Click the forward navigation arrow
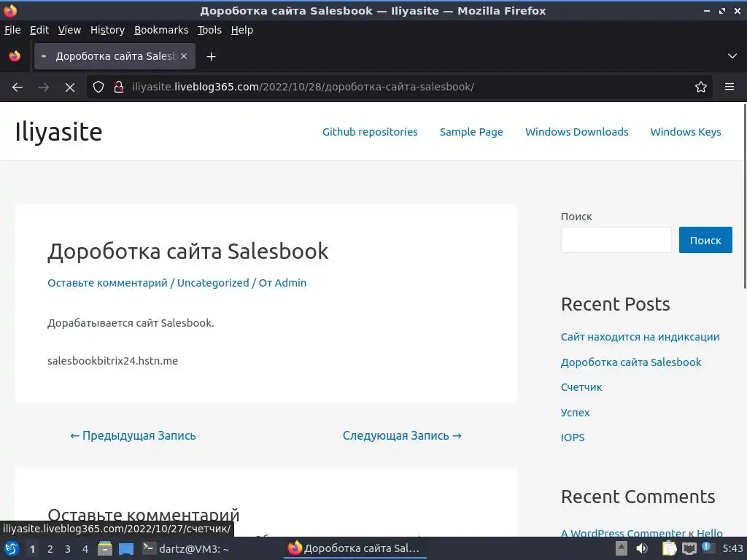The height and width of the screenshot is (560, 747). [x=43, y=87]
